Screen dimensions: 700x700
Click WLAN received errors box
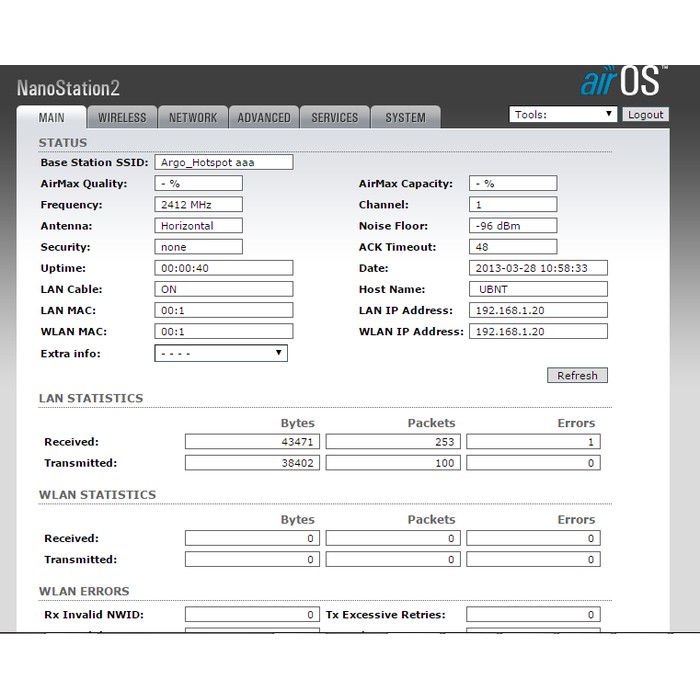pyautogui.click(x=533, y=538)
